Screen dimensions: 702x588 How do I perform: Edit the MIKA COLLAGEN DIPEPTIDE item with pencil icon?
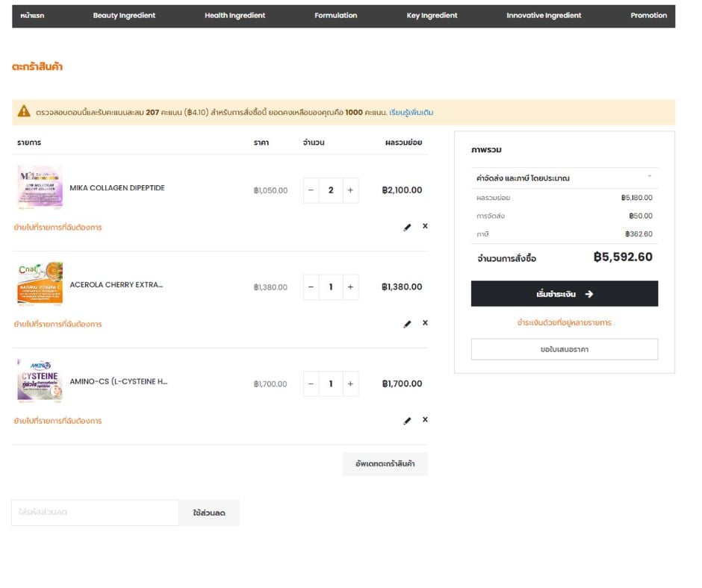pyautogui.click(x=407, y=228)
